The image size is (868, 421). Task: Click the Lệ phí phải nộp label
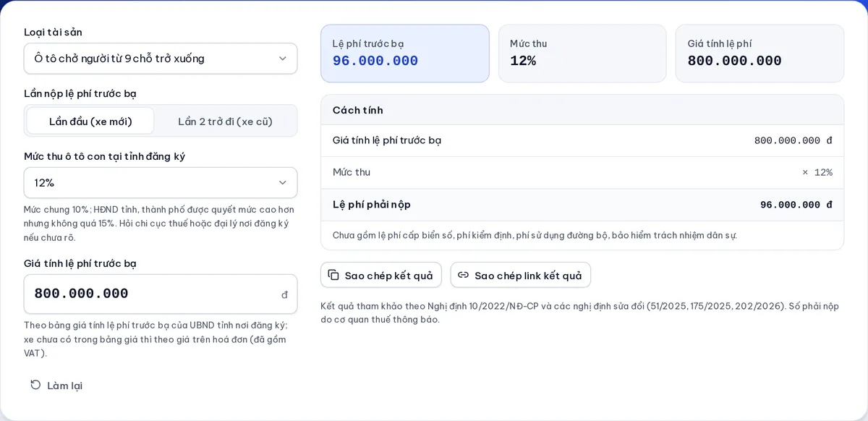point(372,205)
